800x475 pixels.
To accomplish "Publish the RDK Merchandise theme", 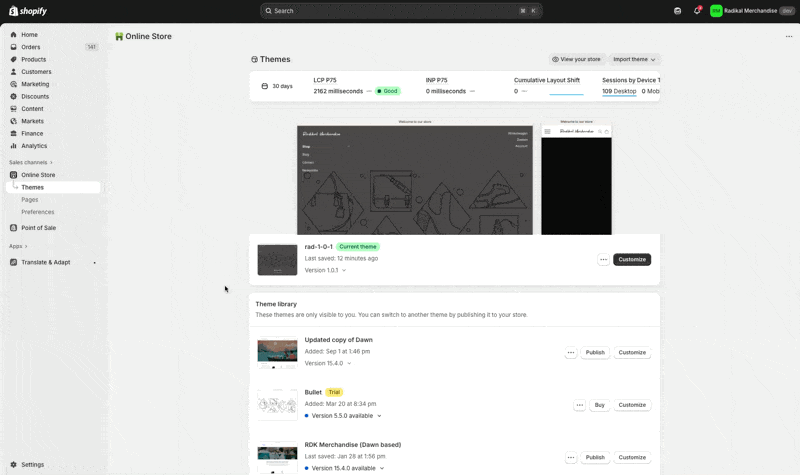I will [595, 458].
